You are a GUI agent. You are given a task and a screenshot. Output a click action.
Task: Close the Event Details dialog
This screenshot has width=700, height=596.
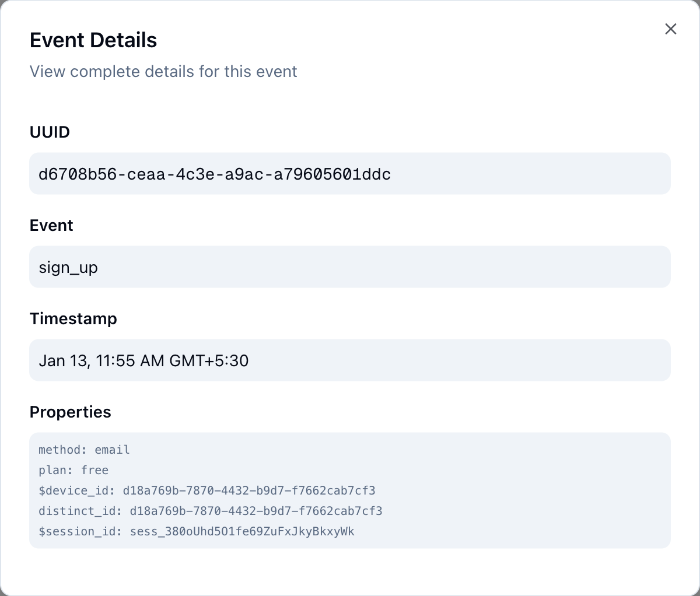tap(670, 29)
